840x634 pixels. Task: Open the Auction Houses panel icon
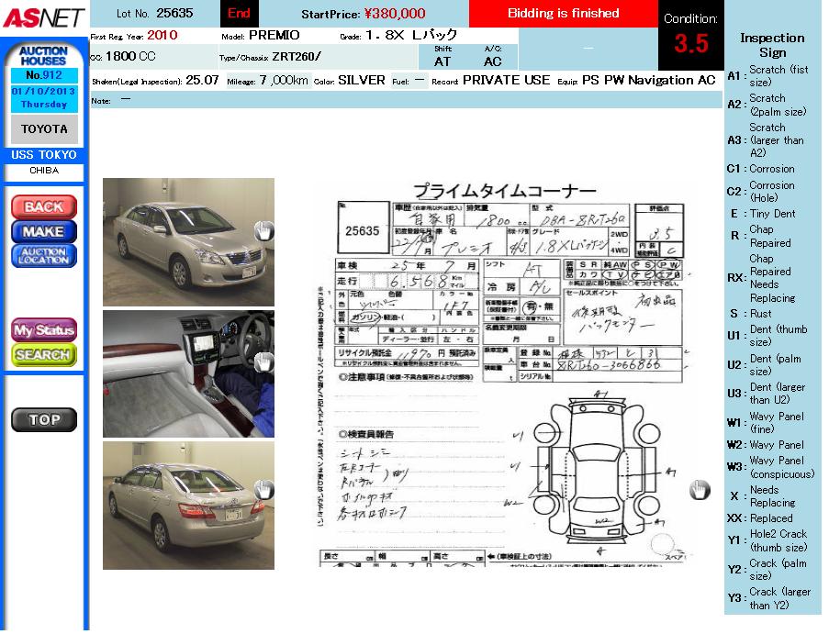[43, 55]
